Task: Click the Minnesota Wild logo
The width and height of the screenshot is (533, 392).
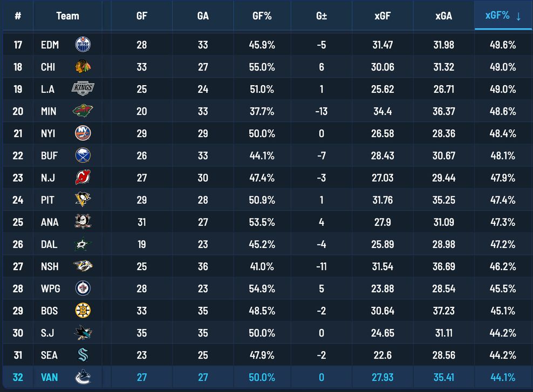Action: [82, 111]
